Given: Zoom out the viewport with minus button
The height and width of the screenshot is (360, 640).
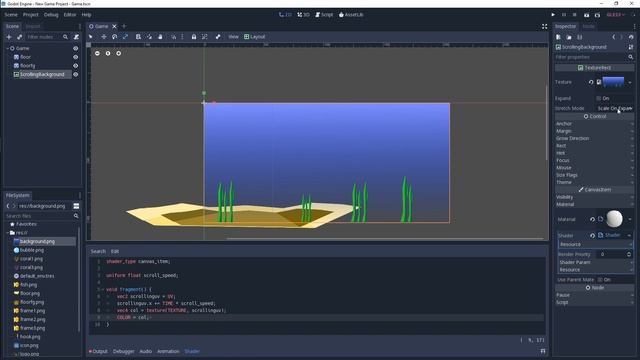Looking at the screenshot, I should tap(97, 53).
